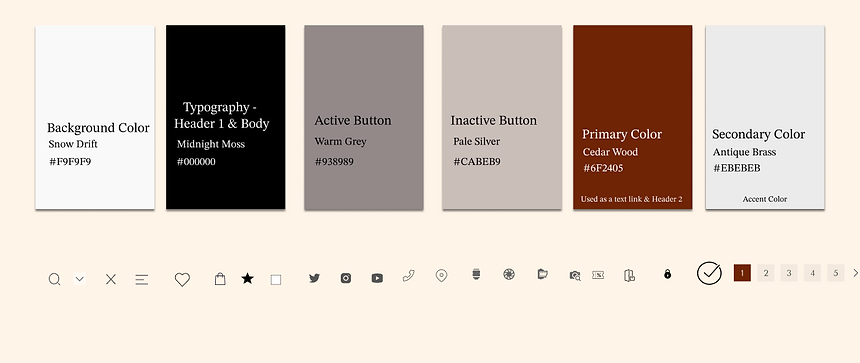Go to pagination page 4
860x363 pixels.
(x=812, y=273)
